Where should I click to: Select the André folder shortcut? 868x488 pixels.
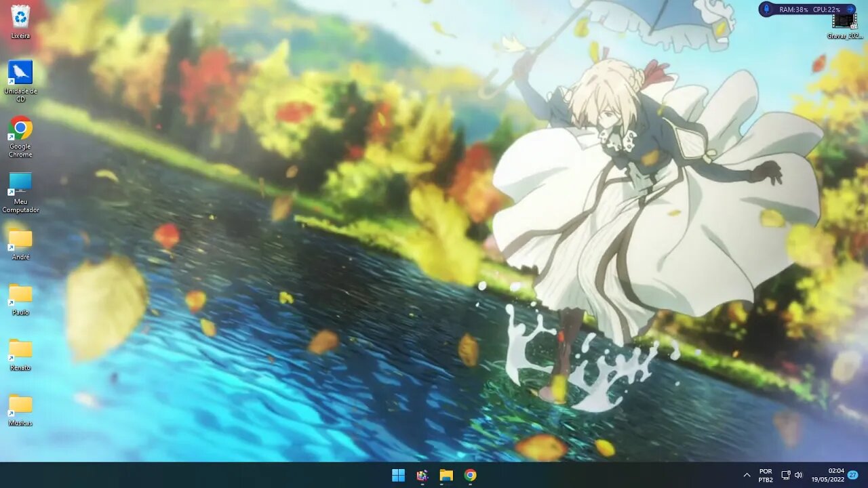[x=20, y=245]
